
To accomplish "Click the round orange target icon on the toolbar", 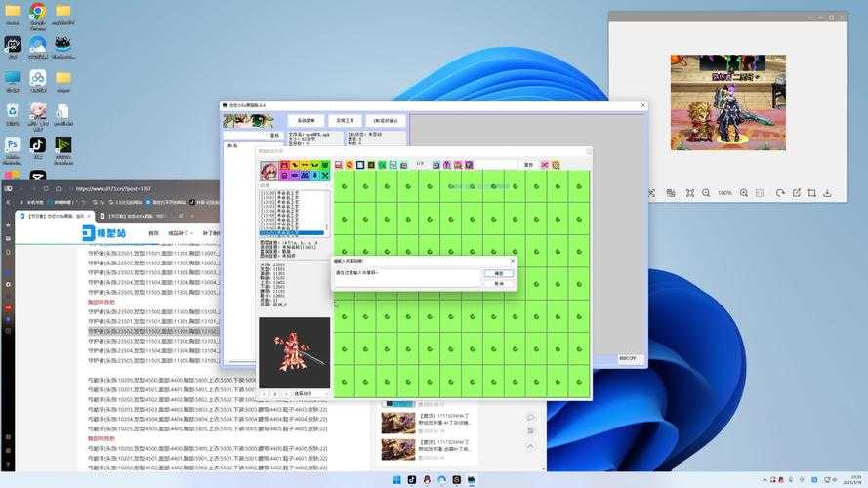I will click(x=556, y=165).
